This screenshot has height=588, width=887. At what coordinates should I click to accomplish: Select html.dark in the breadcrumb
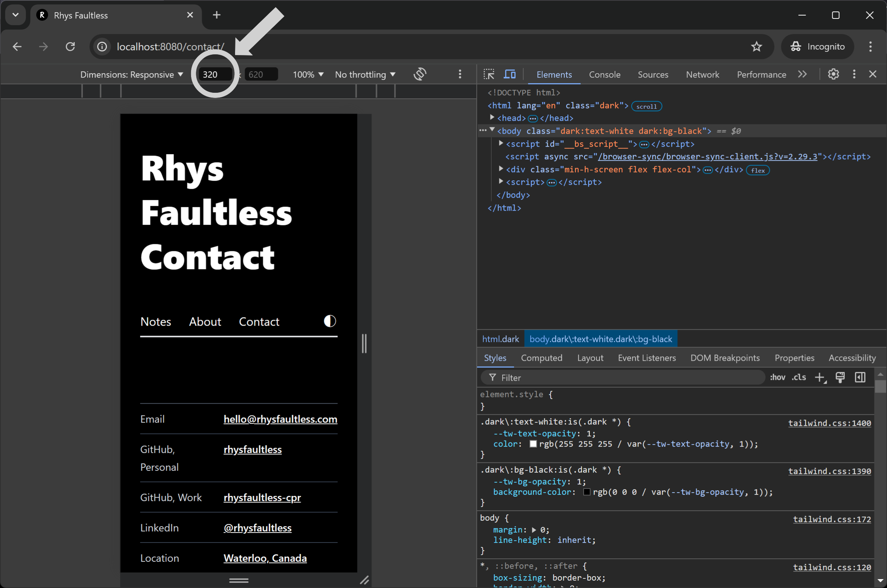500,339
